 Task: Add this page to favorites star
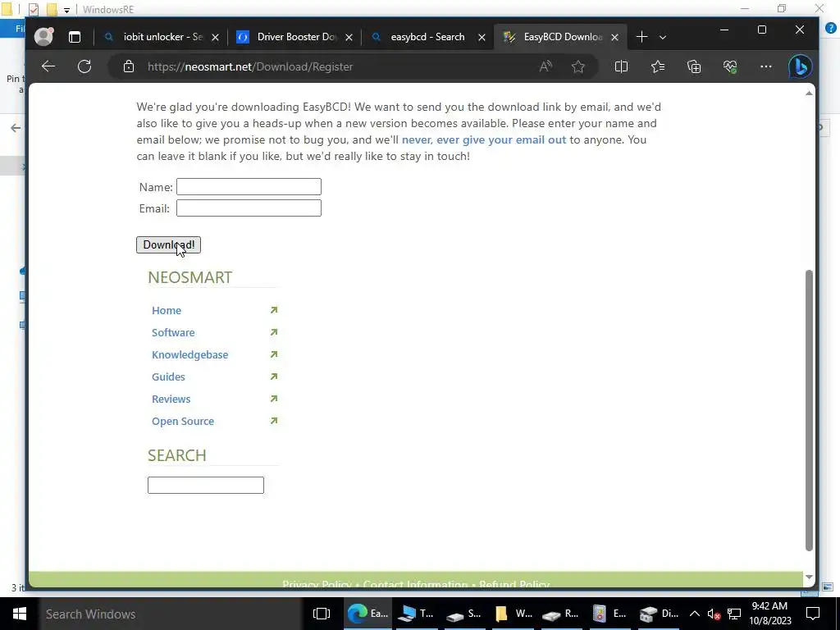click(x=578, y=66)
